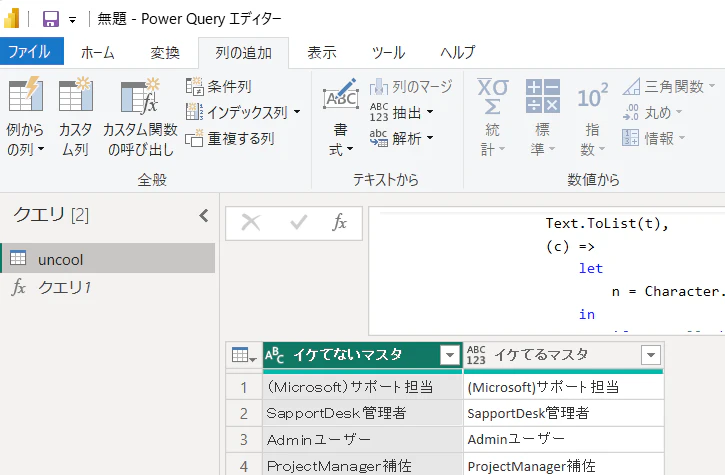This screenshot has width=725, height=475.
Task: Click (Microsoft)サポート担当 cell in イケてるマスタ
Action: (564, 387)
